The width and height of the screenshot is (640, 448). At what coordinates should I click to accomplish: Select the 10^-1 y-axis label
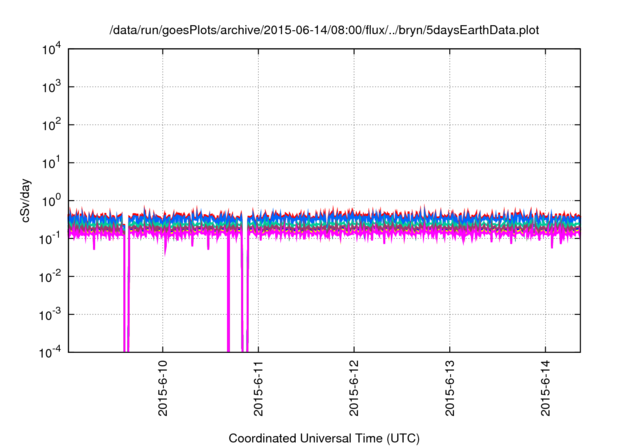(x=51, y=239)
